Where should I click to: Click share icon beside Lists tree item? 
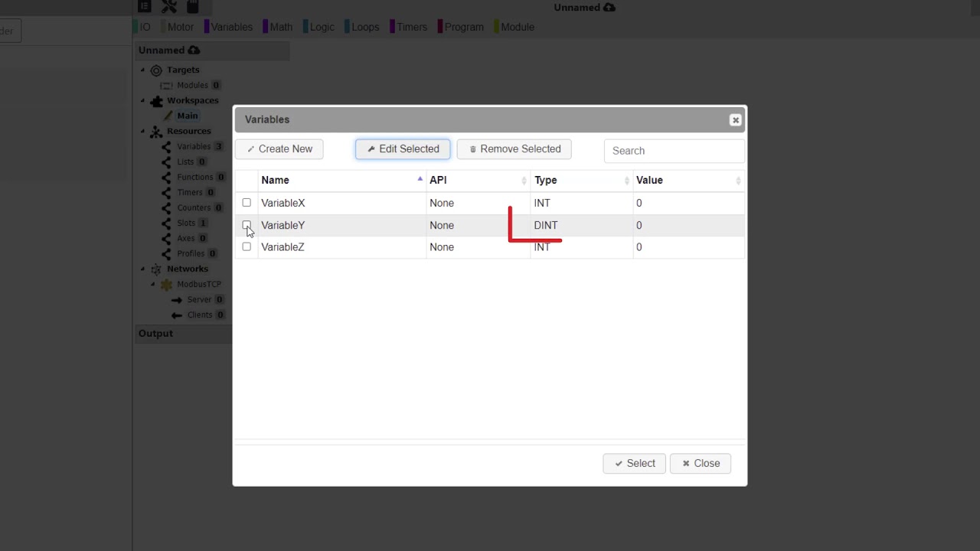[166, 162]
